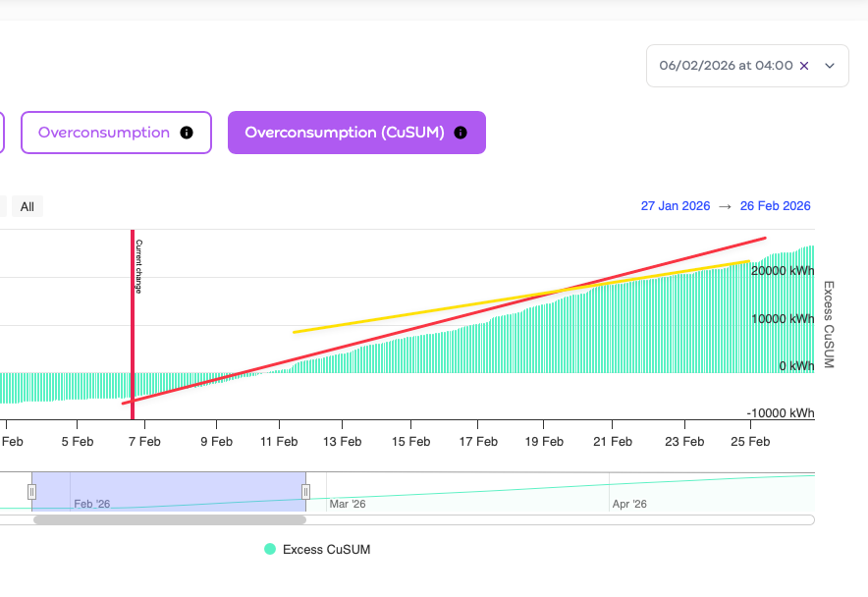Click the 26 Feb 2026 end date
The image size is (868, 597).
[x=775, y=206]
